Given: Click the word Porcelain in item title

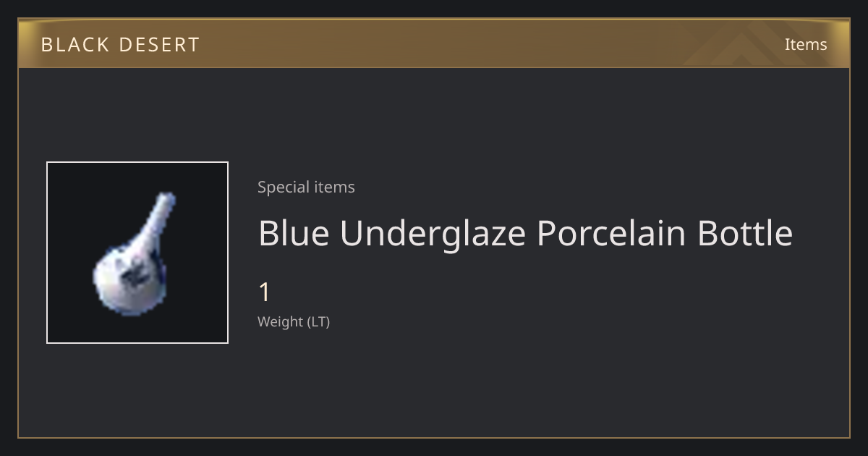Looking at the screenshot, I should [x=612, y=233].
